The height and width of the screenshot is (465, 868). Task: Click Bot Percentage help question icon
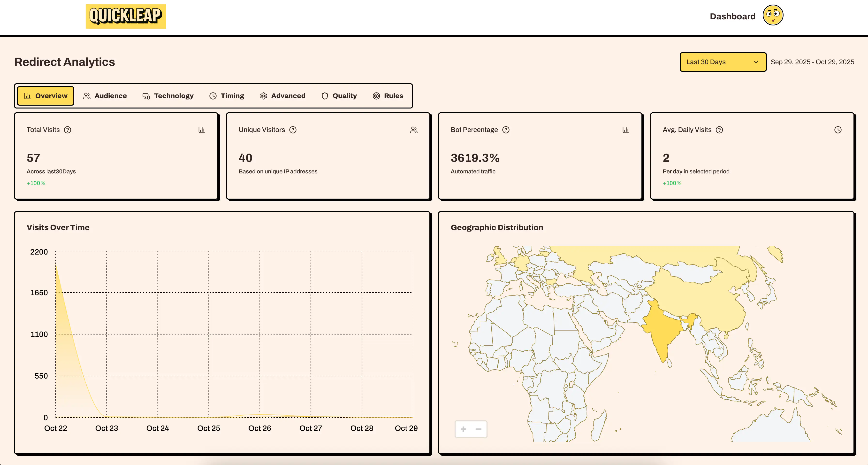506,130
